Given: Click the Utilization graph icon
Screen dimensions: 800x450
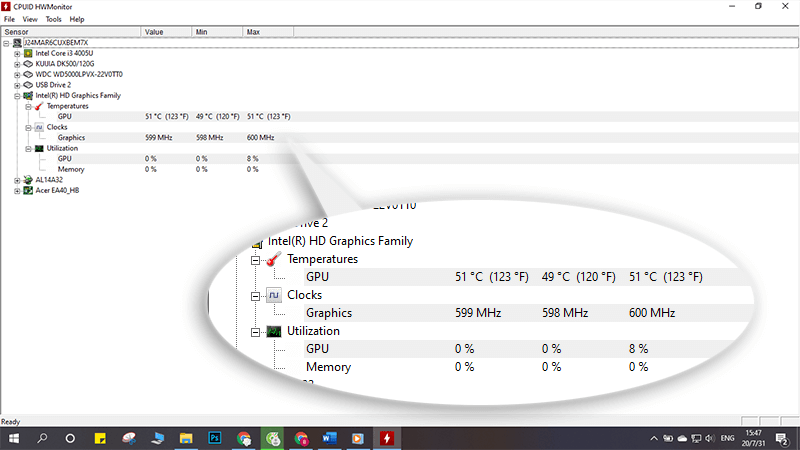Looking at the screenshot, I should pos(39,148).
